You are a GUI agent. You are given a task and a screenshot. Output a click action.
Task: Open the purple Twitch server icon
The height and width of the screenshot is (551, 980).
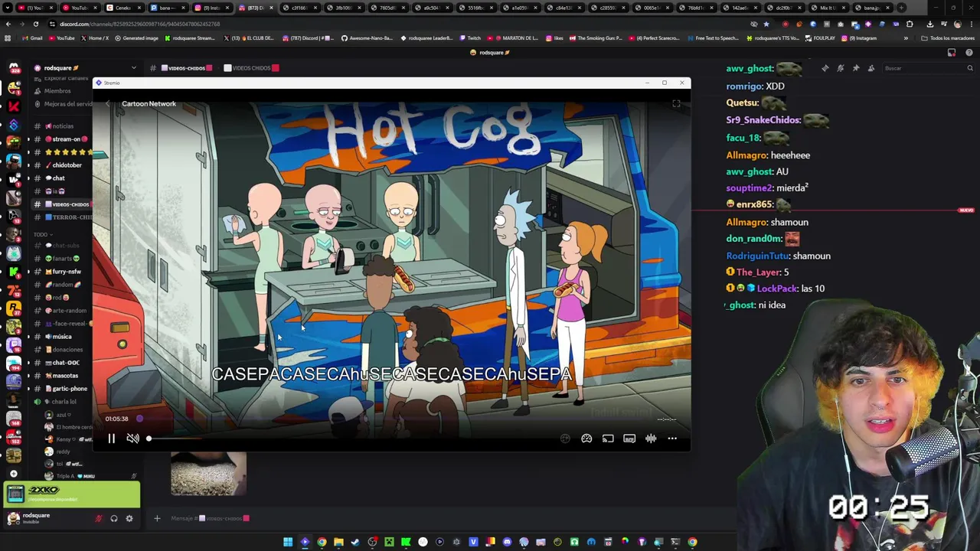(13, 346)
